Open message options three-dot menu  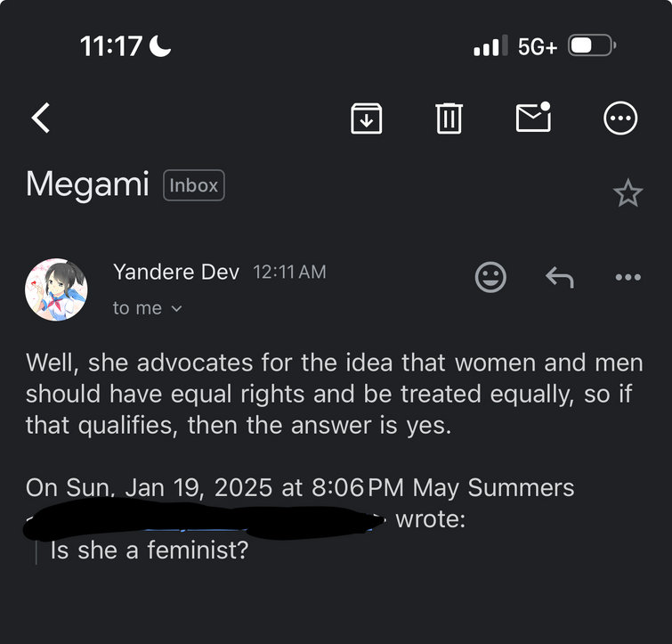[x=627, y=278]
